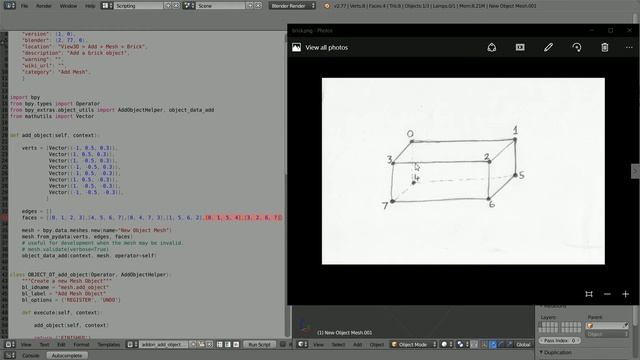Click the parent object eyedropper icon
The width and height of the screenshot is (640, 360).
coord(626,325)
